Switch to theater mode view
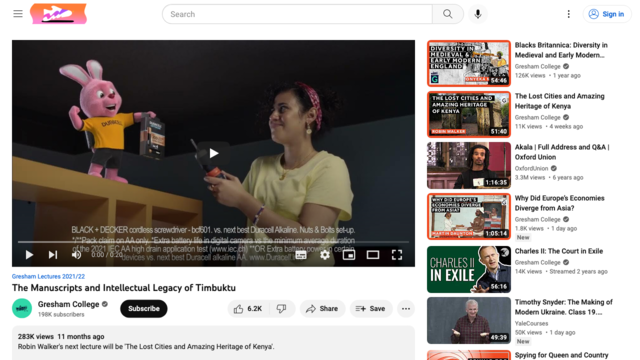The image size is (640, 360). 373,255
